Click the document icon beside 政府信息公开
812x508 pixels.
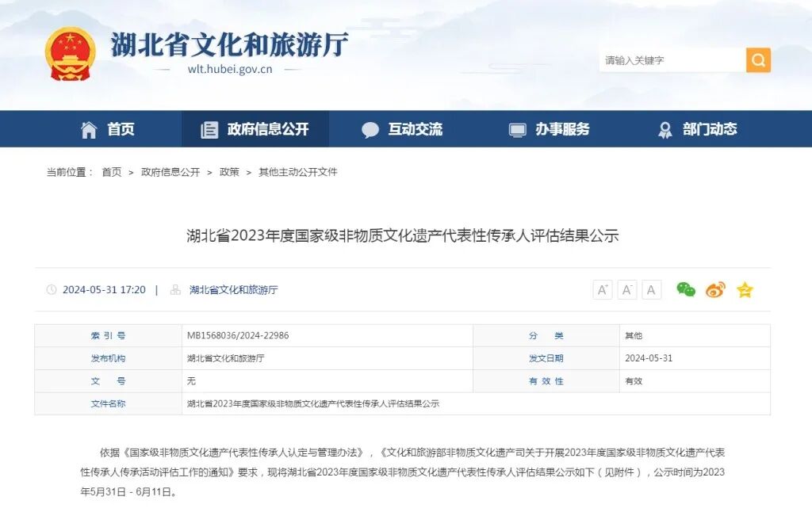209,130
